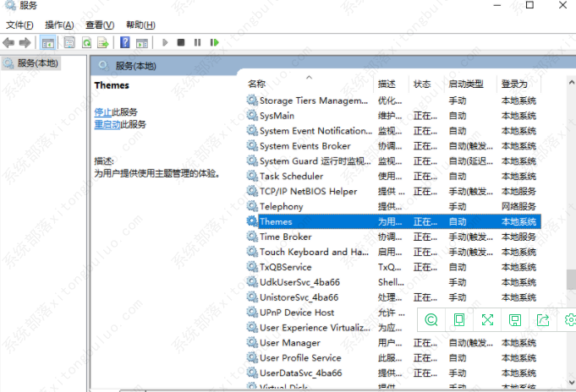This screenshot has width=576, height=392.
Task: Export the list using the toolbar icon
Action: (x=103, y=42)
